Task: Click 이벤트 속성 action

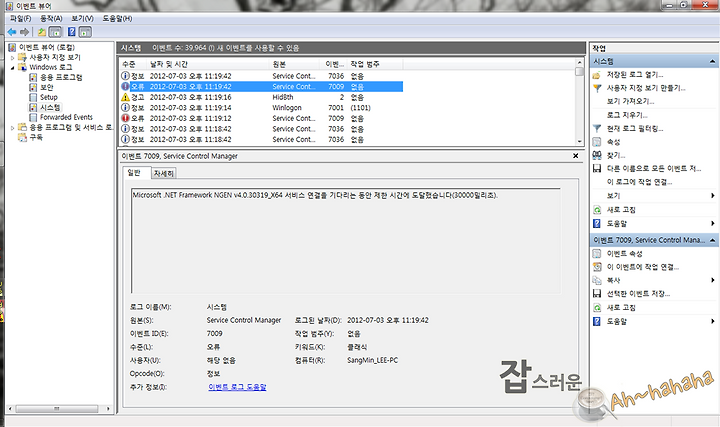Action: tap(624, 253)
